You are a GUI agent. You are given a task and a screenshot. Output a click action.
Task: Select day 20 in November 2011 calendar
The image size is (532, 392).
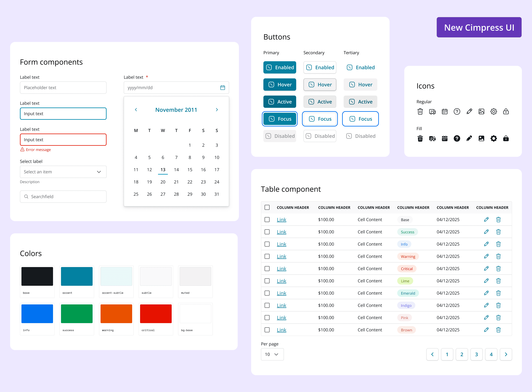(163, 182)
